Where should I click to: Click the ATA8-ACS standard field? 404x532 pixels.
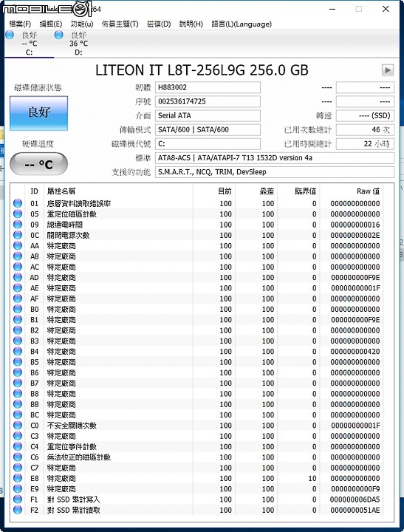click(275, 158)
